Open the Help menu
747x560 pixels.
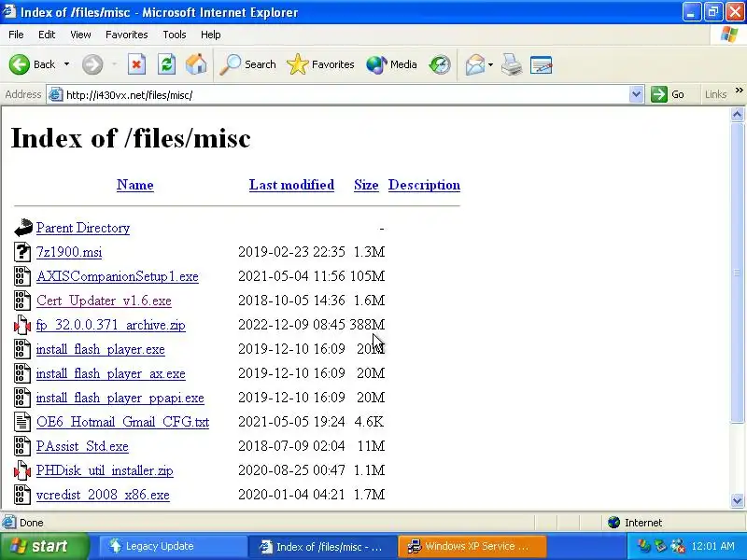coord(211,35)
